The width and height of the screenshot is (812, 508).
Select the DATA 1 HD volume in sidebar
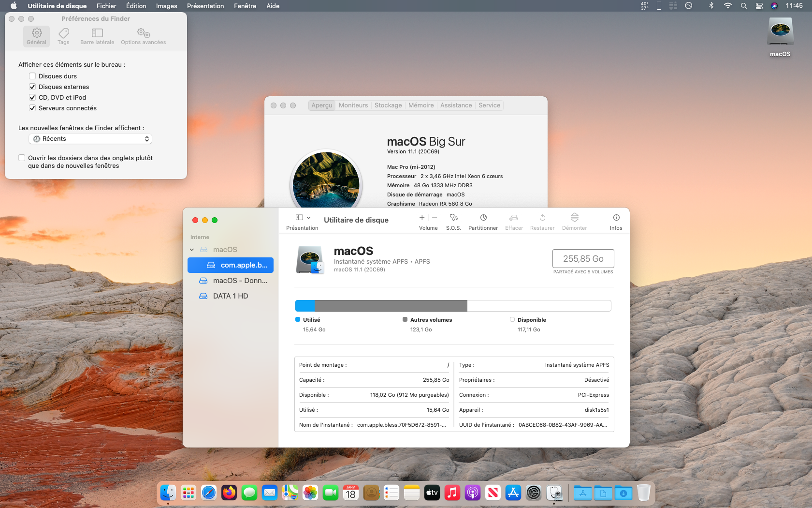pyautogui.click(x=231, y=296)
